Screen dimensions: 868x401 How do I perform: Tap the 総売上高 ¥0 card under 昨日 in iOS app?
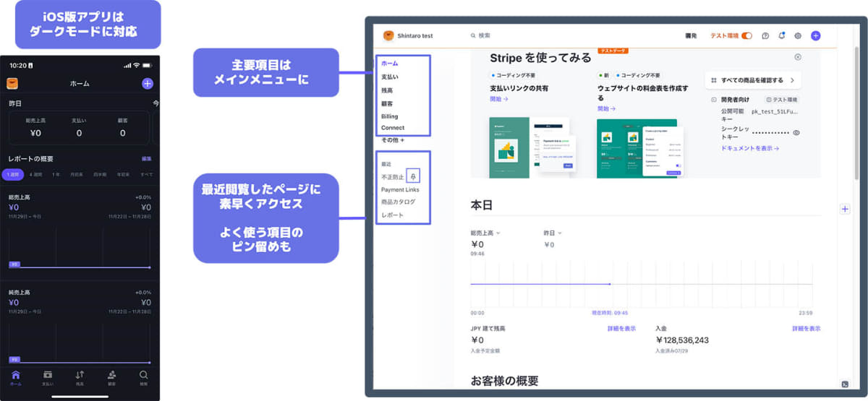(35, 128)
